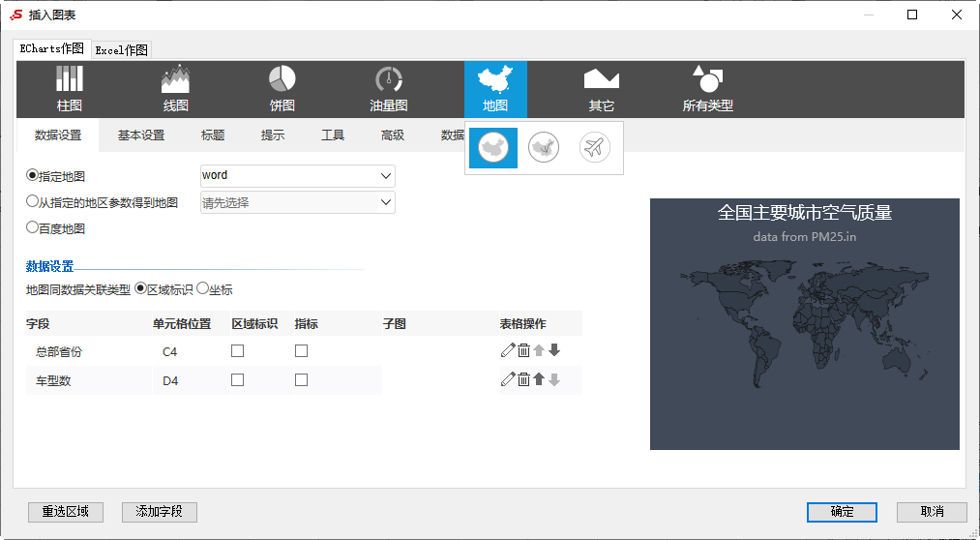
Task: Open the 工具 tab
Action: 333,135
